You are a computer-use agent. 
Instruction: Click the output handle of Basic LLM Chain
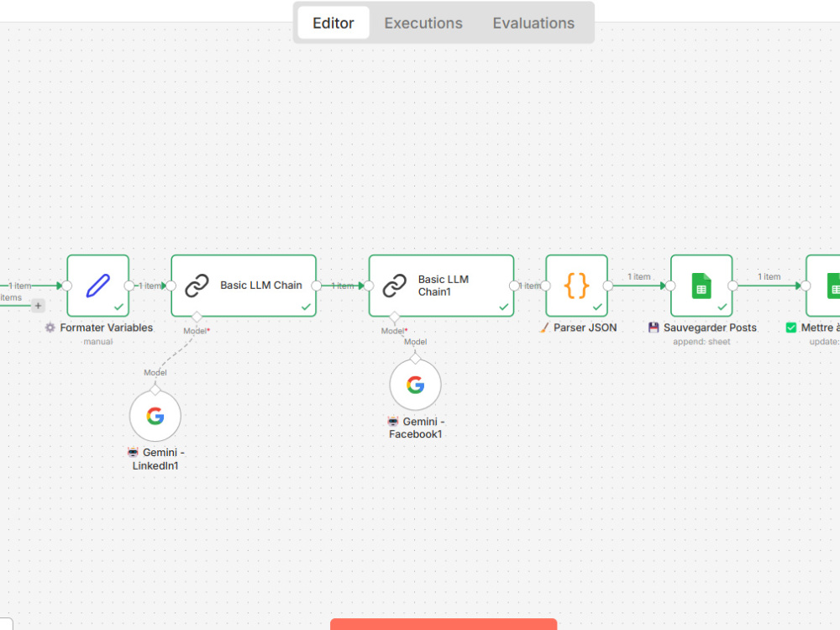316,286
